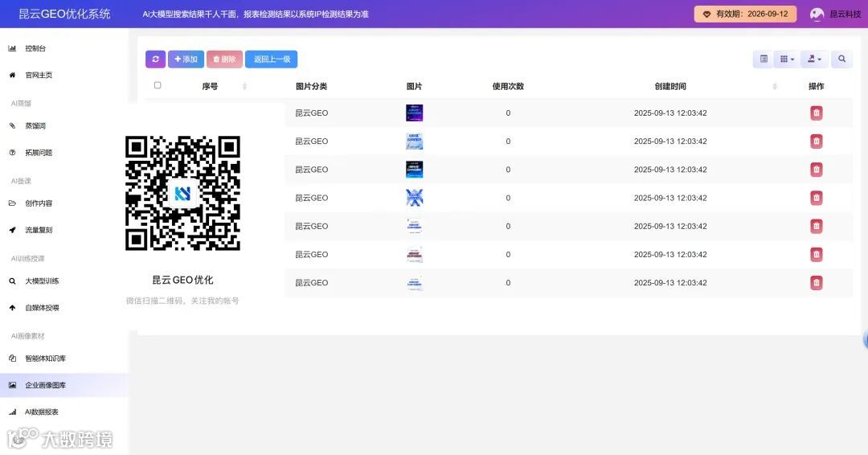Open the sixth row image thumbnail
This screenshot has width=868, height=455.
(x=414, y=254)
